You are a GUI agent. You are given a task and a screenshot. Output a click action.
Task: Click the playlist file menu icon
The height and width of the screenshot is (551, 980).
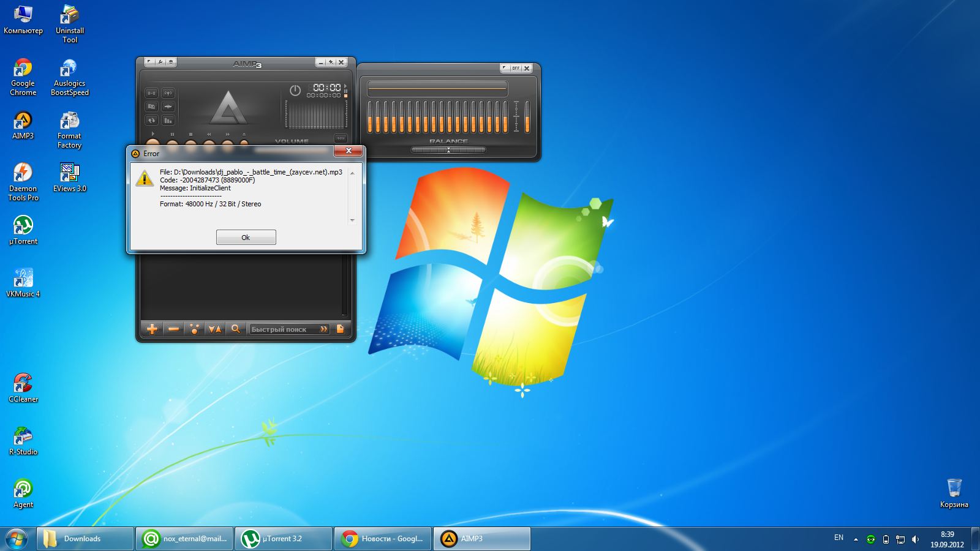[340, 329]
